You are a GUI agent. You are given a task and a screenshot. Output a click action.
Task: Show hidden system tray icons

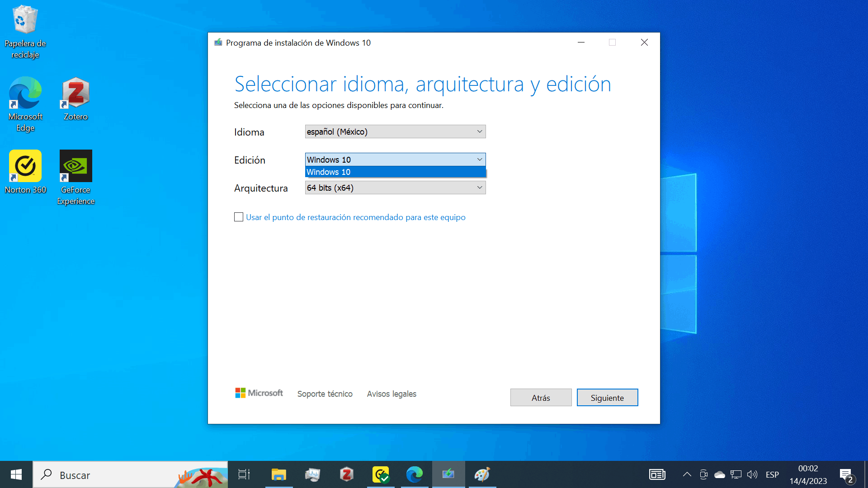click(x=687, y=474)
